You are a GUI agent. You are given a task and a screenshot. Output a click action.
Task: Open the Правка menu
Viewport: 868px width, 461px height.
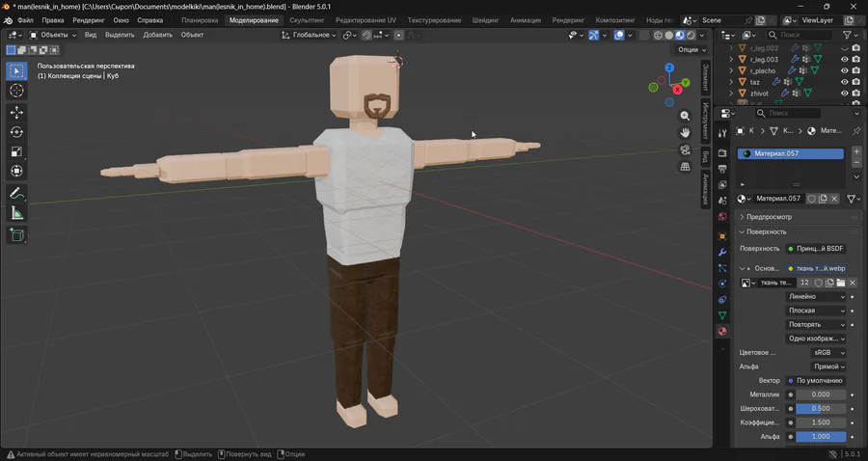53,20
